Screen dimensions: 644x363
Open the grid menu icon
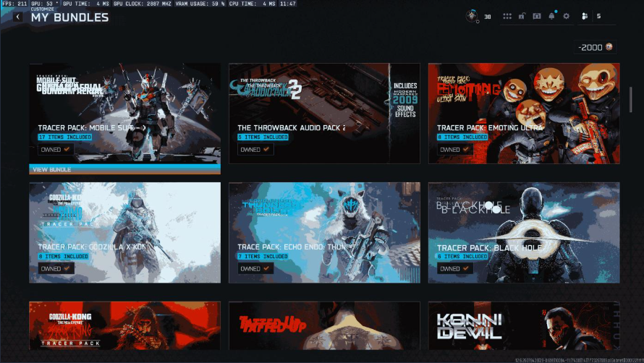point(507,17)
